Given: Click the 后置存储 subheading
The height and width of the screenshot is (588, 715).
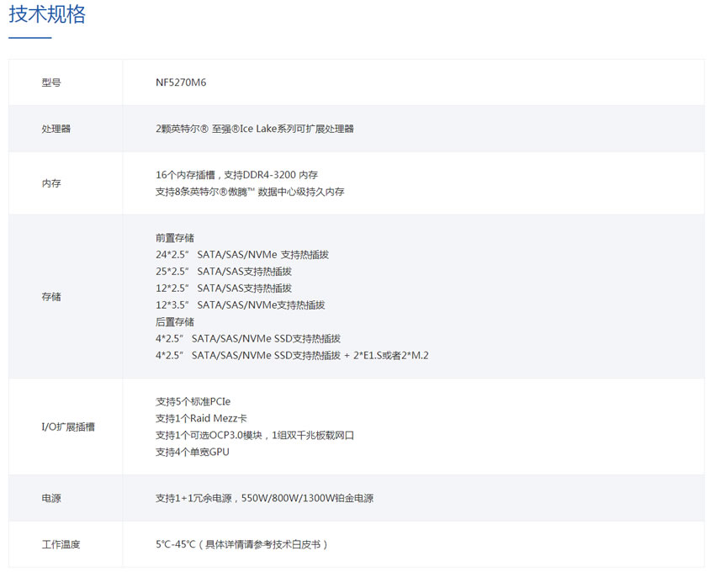Looking at the screenshot, I should tap(175, 322).
